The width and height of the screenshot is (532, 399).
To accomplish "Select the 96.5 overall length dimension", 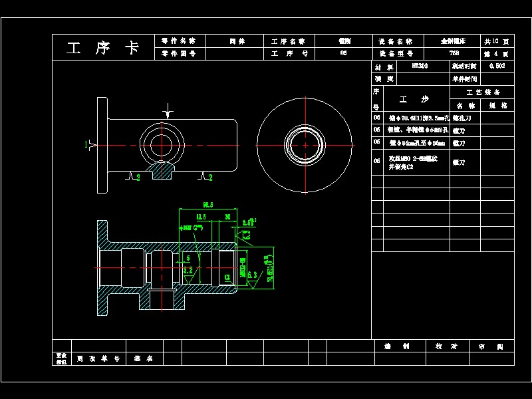I will coord(208,205).
